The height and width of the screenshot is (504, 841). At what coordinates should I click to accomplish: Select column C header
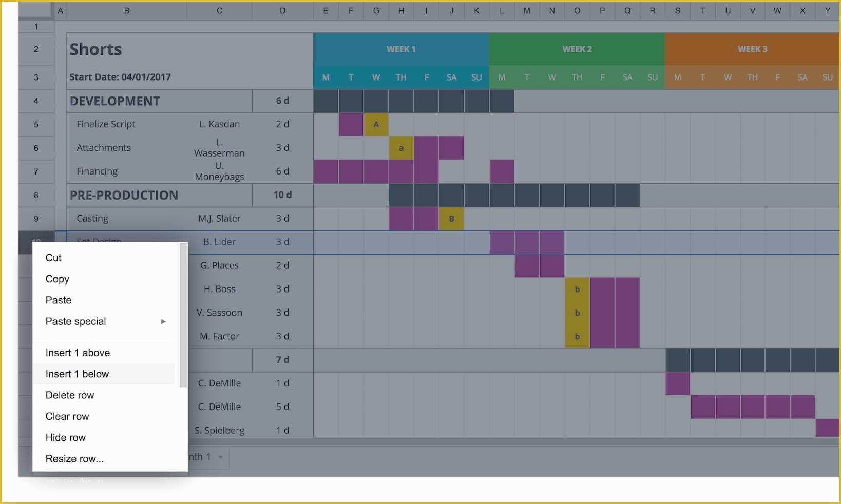tap(219, 11)
